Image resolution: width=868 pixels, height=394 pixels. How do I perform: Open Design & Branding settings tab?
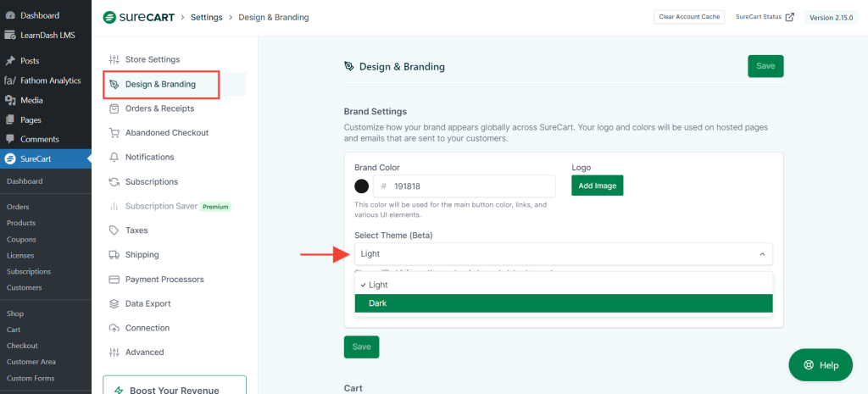pos(161,85)
